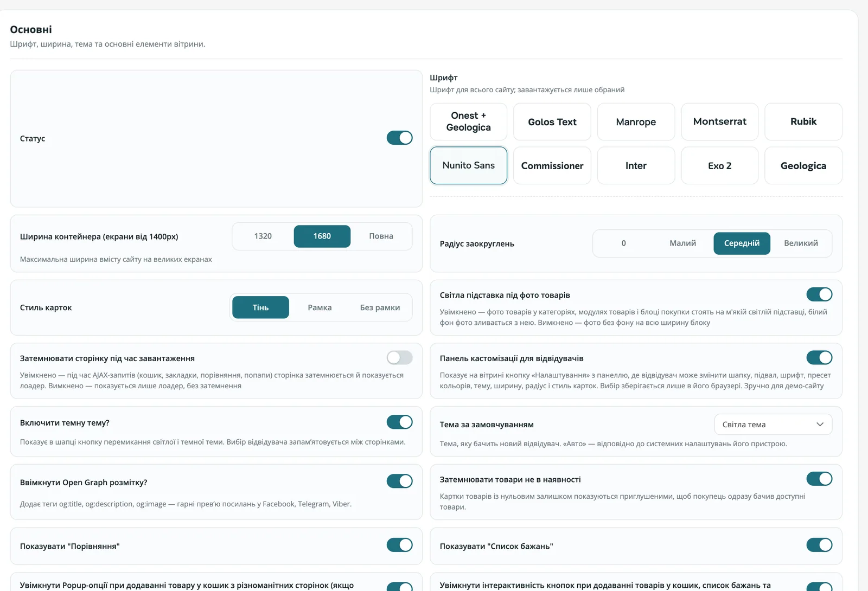
Task: Set container width to 1320
Action: coord(263,236)
